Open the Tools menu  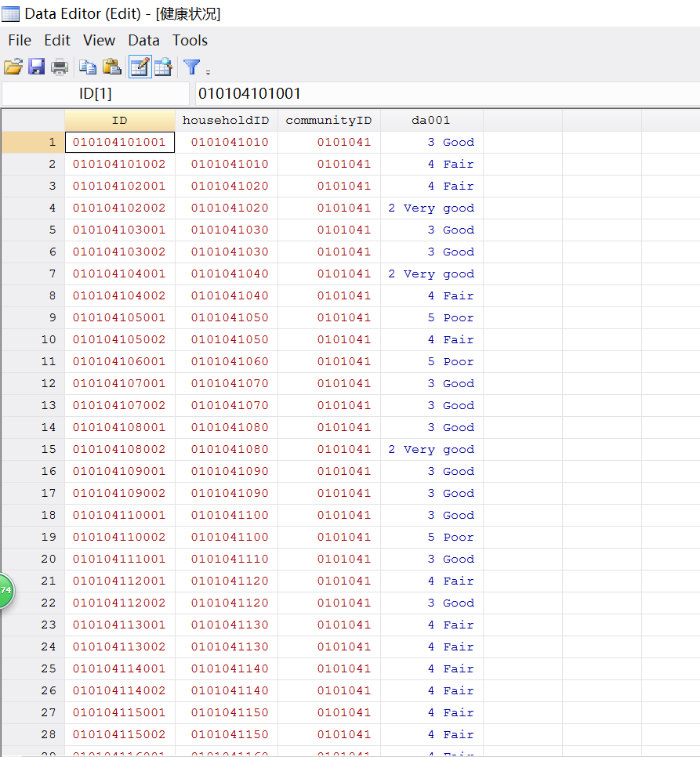pyautogui.click(x=190, y=40)
